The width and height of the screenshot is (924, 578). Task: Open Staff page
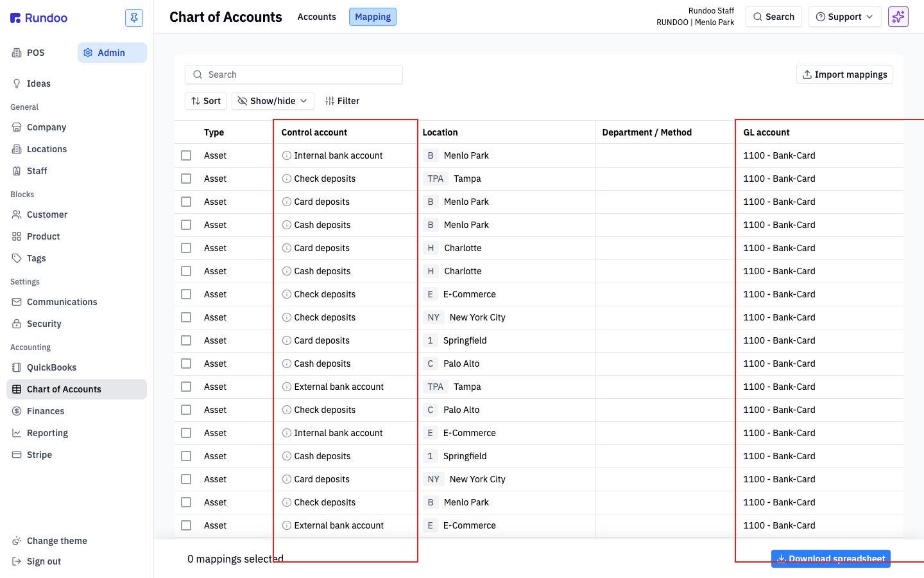76,171
